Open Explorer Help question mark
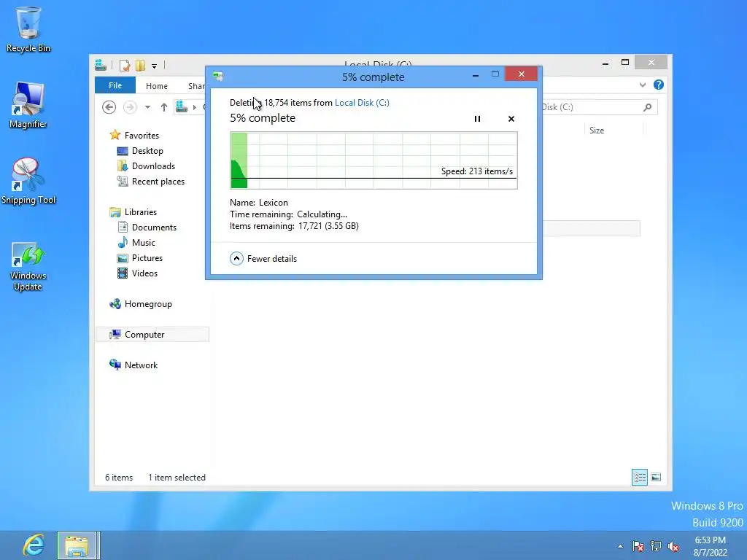Viewport: 747px width, 560px height. [x=659, y=85]
